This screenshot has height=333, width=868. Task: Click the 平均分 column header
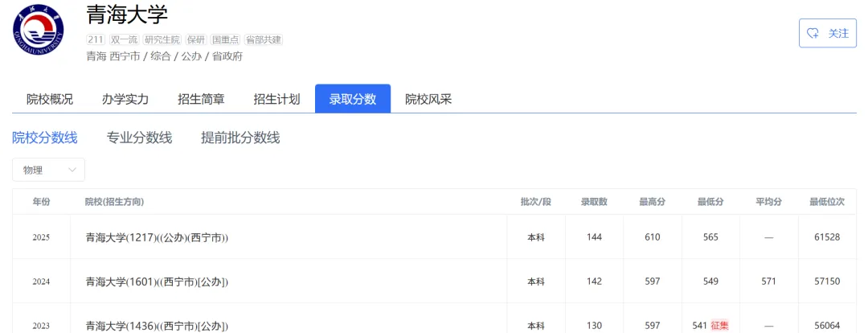click(x=769, y=202)
